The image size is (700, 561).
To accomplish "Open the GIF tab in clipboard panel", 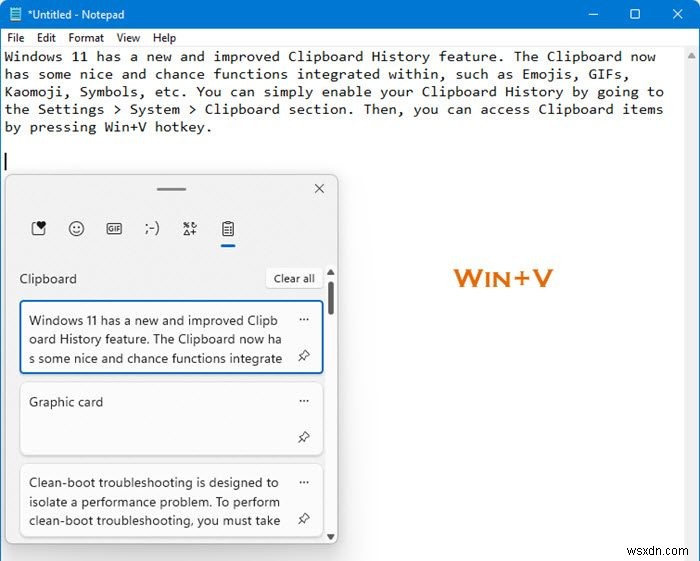I will (x=114, y=229).
